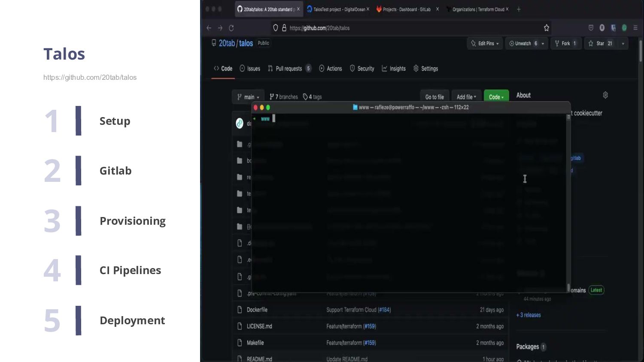Viewport: 644px width, 362px height.
Task: Open commit Support Terraform Cloud message
Action: (351, 310)
